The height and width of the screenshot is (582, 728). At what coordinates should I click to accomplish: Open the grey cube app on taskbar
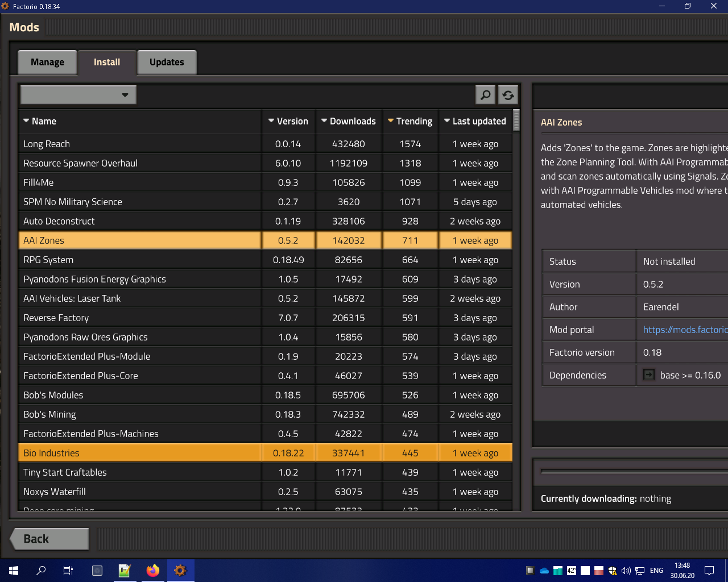click(97, 571)
